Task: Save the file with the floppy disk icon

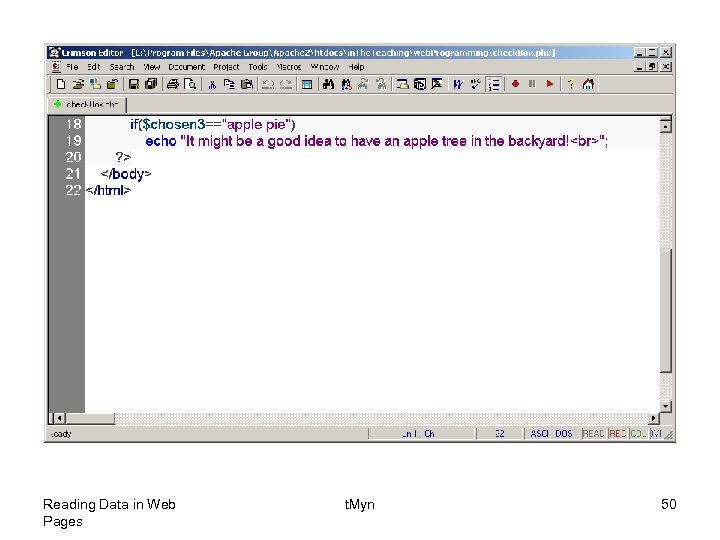Action: click(x=134, y=84)
